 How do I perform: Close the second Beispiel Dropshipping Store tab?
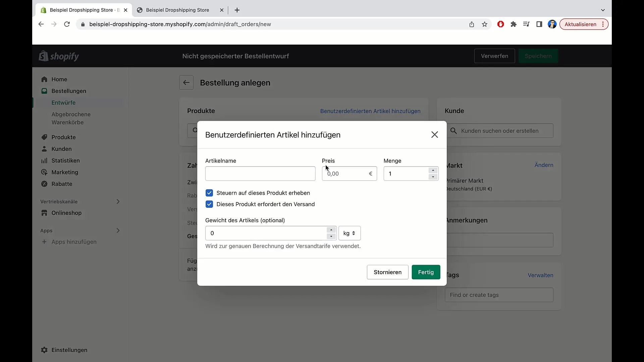(222, 10)
